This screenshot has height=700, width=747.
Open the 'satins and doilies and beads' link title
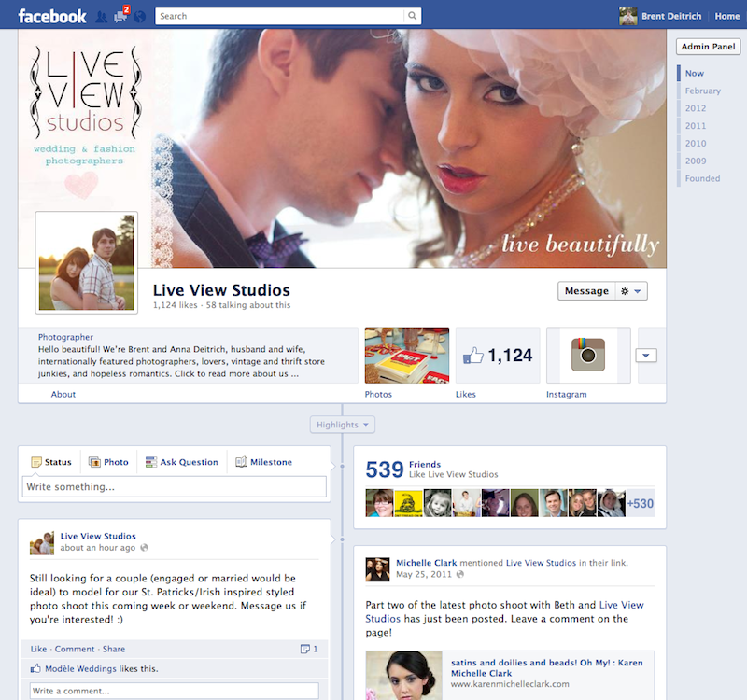(547, 667)
